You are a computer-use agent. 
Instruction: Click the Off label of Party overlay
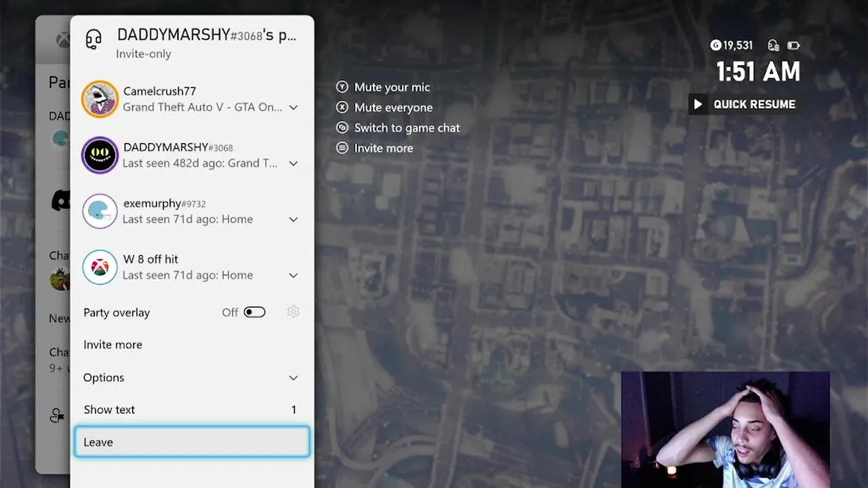230,312
